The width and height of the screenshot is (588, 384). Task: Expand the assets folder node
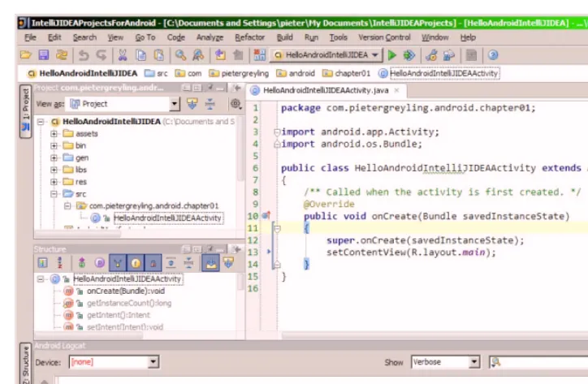[54, 134]
